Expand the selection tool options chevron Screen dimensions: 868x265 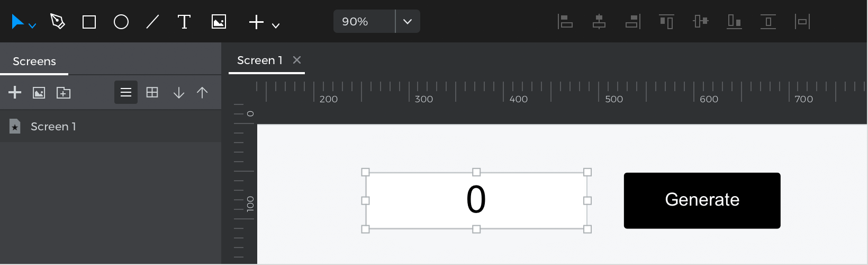coord(32,25)
